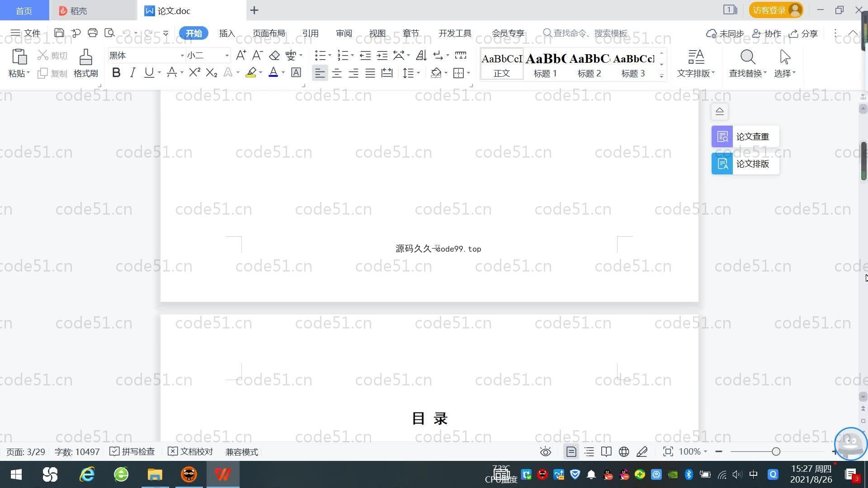Expand line spacing options
Image resolution: width=868 pixels, height=488 pixels.
[x=418, y=73]
